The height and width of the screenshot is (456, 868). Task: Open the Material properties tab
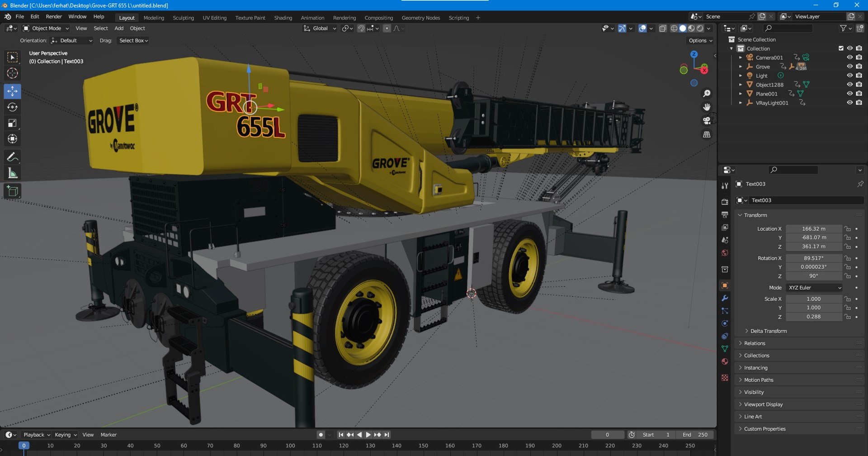pos(725,361)
